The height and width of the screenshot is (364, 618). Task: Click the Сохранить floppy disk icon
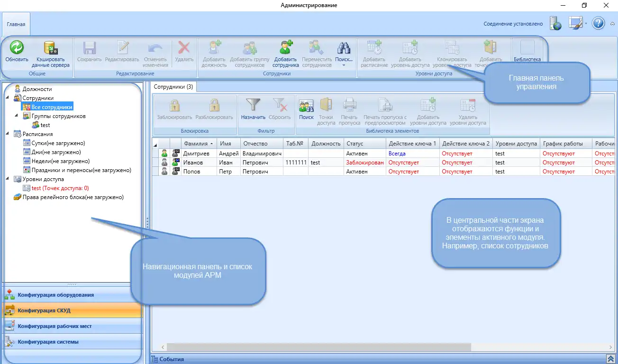pyautogui.click(x=90, y=48)
